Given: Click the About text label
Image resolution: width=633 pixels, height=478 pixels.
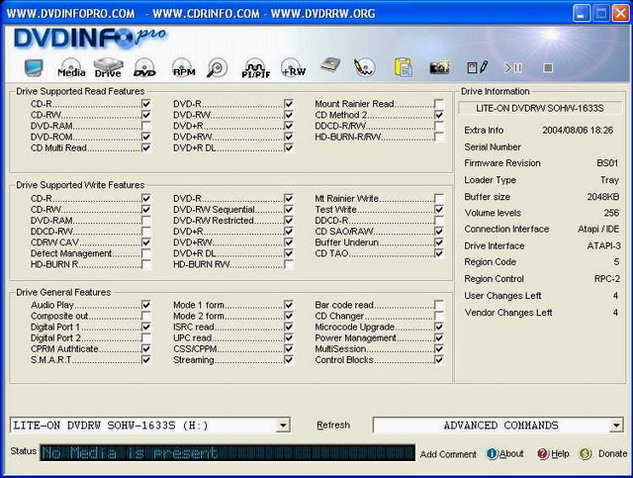Looking at the screenshot, I should click(511, 454).
